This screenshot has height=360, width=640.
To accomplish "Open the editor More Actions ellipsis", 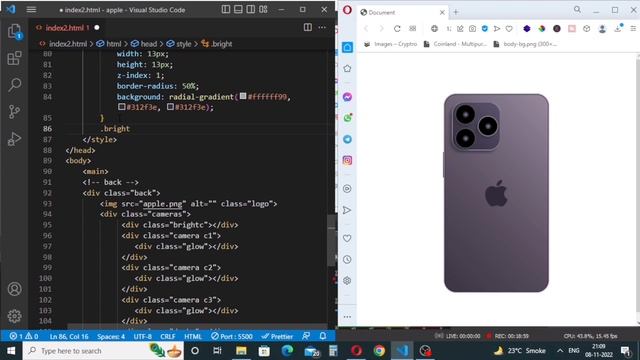I will [322, 27].
